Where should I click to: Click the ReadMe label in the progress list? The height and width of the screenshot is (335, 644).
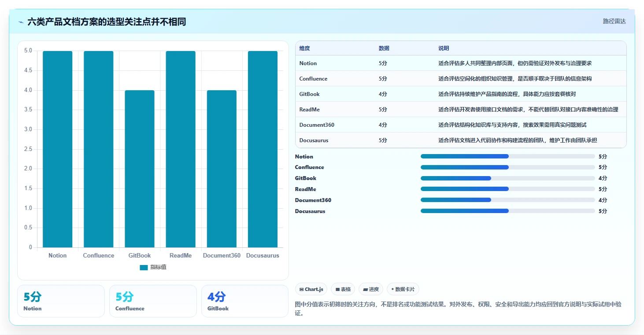click(306, 189)
